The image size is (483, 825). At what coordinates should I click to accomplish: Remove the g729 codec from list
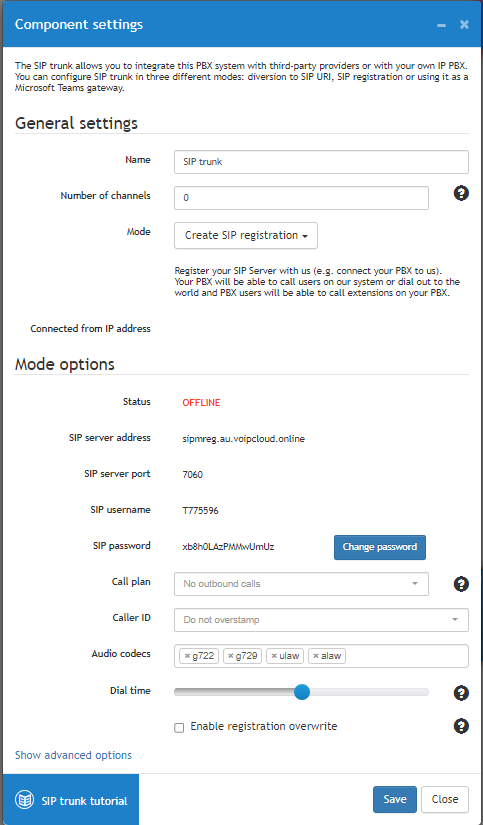click(230, 656)
